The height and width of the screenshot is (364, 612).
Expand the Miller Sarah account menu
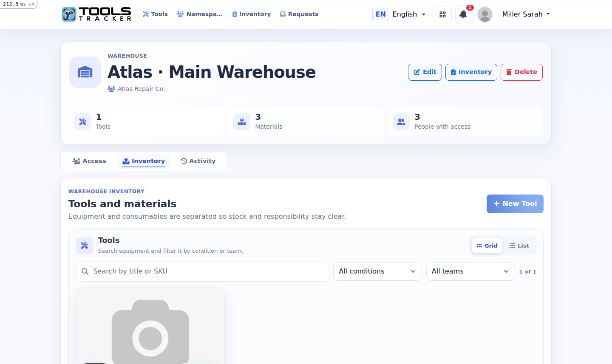coord(526,14)
